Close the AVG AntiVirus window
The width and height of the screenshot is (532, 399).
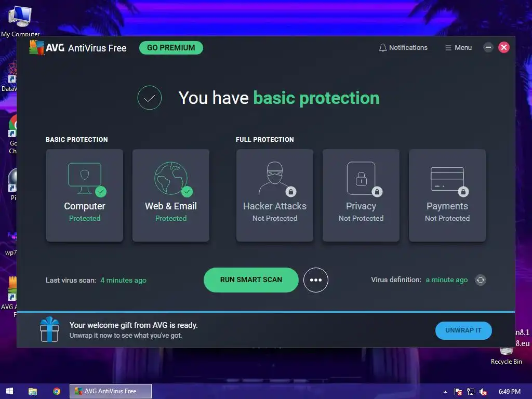tap(503, 47)
